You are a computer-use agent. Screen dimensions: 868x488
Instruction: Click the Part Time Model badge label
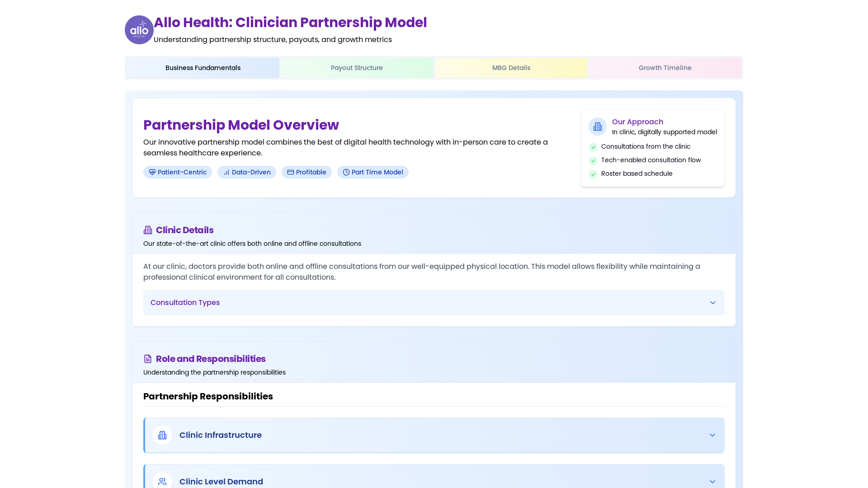377,172
